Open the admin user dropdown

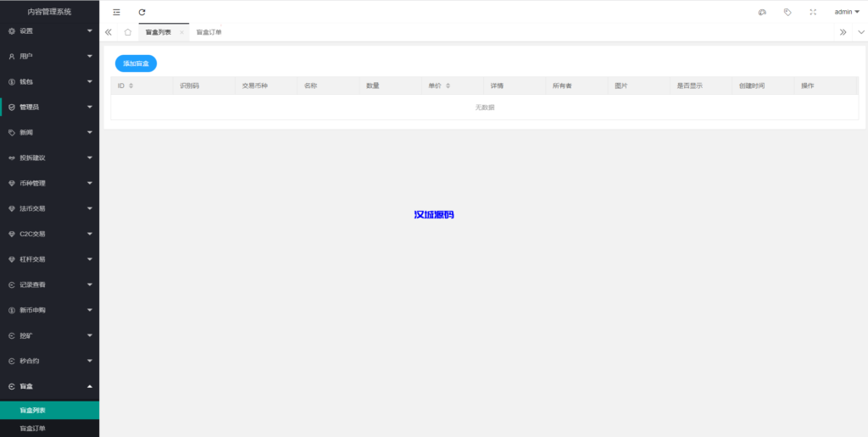(846, 12)
